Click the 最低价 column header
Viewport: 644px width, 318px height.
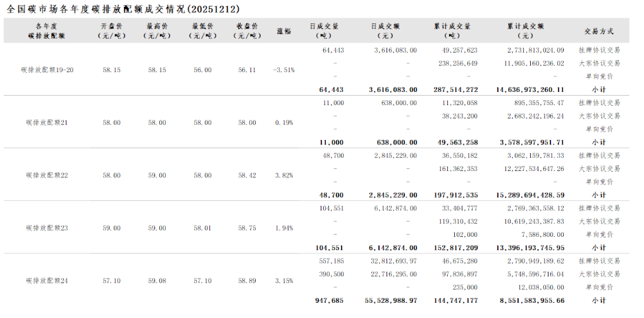[202, 30]
